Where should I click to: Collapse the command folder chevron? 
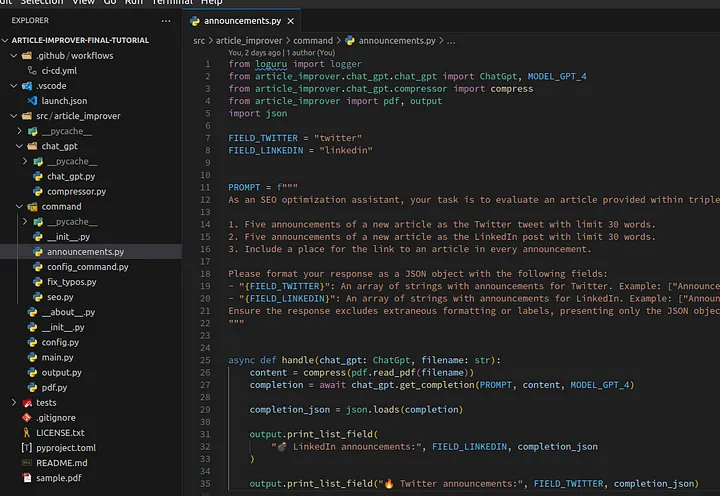coord(19,207)
